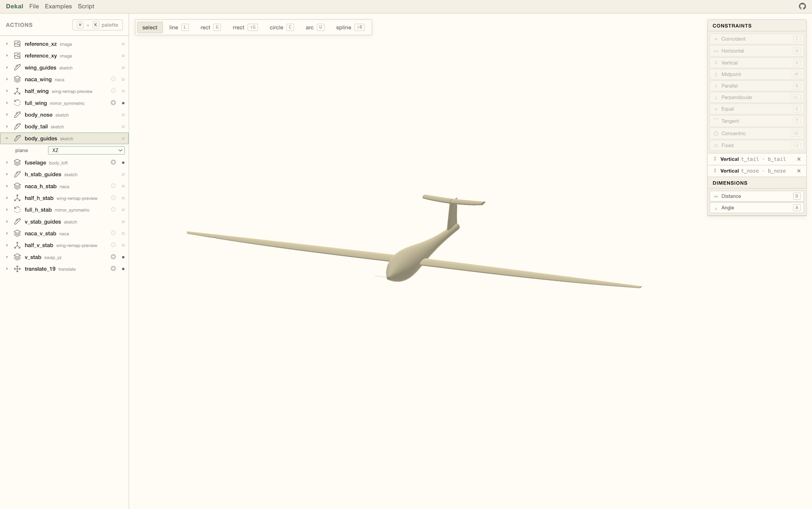Toggle full_wing ring indicator
Viewport: 812px width, 509px height.
(x=113, y=103)
